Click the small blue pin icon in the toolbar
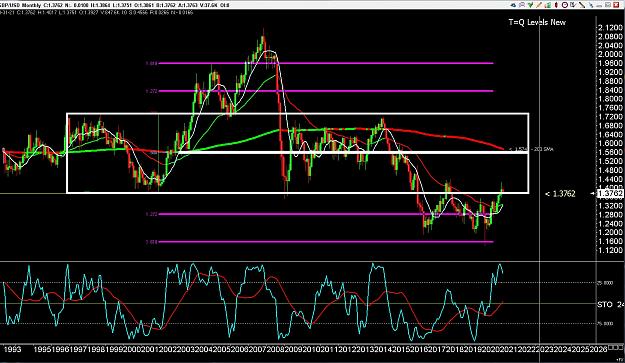Screen dimensions: 625x363 pyautogui.click(x=591, y=5)
